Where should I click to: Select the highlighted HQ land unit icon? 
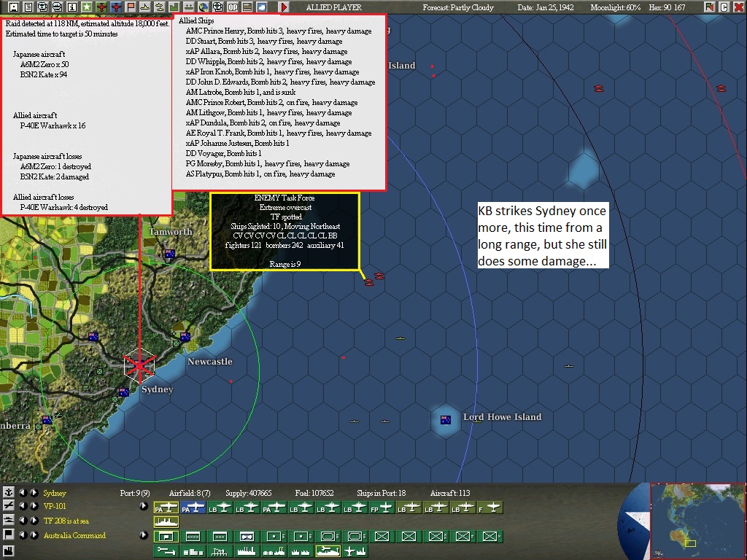click(166, 536)
